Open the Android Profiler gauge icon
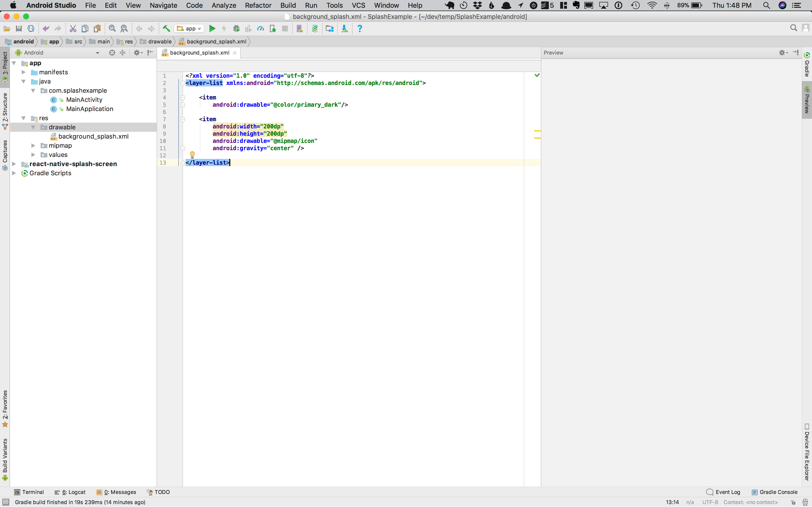 pos(260,29)
